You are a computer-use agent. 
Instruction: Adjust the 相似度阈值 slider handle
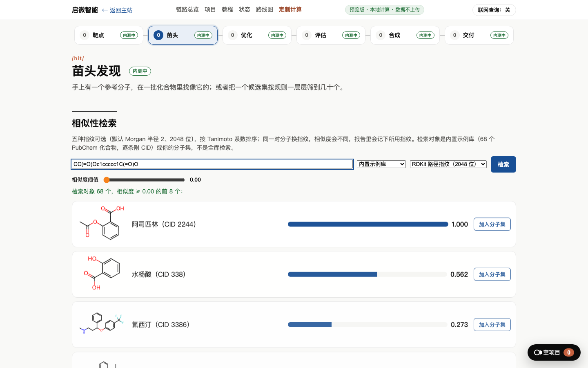click(x=107, y=180)
